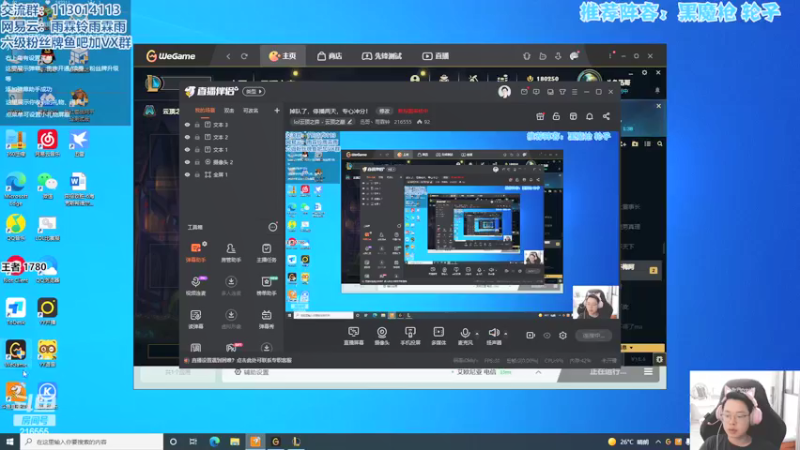800x450 pixels.
Task: Add a new scene with the plus icon
Action: point(277,110)
